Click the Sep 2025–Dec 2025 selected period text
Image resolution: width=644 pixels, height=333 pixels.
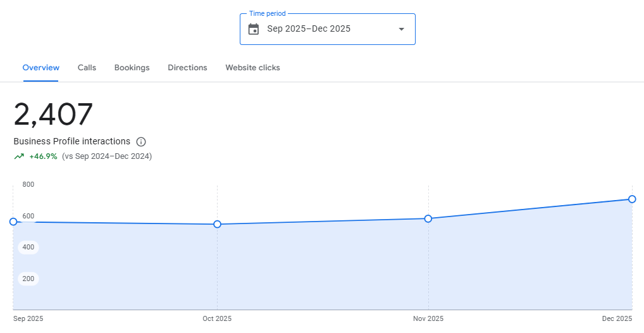pyautogui.click(x=309, y=28)
